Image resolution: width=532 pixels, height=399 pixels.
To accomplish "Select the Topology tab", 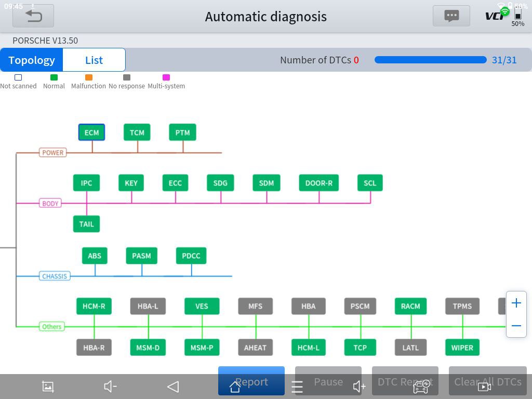I will click(x=32, y=60).
